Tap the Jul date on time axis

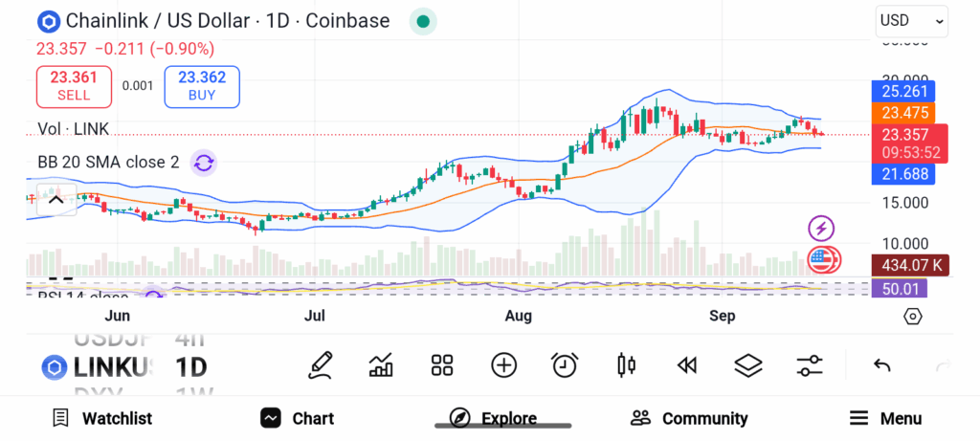pyautogui.click(x=314, y=316)
